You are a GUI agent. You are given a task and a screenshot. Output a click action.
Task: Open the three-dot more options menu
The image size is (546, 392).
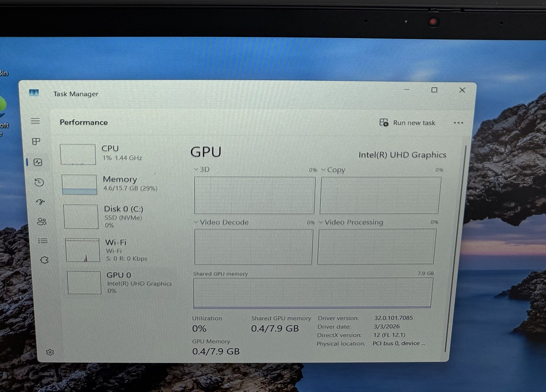pyautogui.click(x=458, y=123)
